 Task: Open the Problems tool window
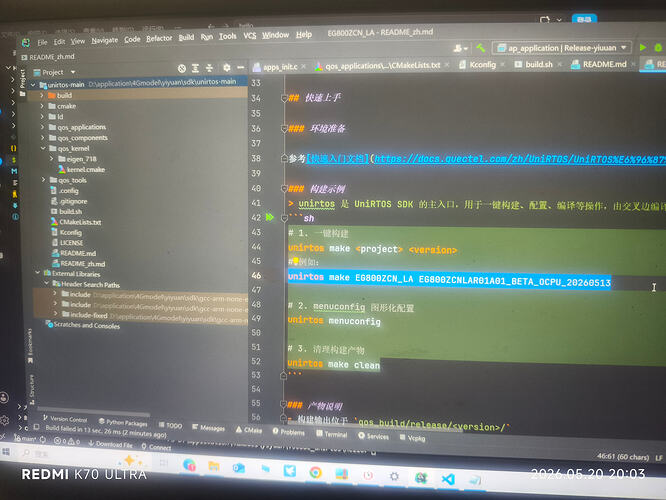289,432
